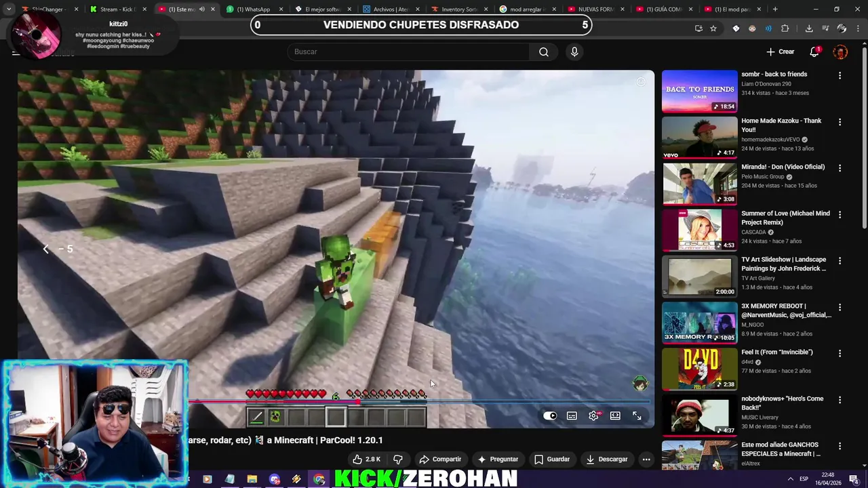Open the YouTube account avatar menu
Screen dimensions: 868x488
840,52
